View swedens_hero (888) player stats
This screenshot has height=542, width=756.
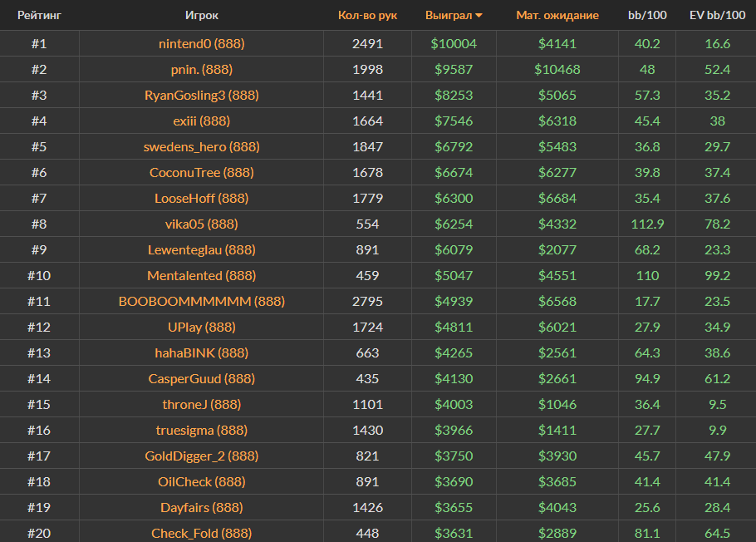(x=201, y=146)
